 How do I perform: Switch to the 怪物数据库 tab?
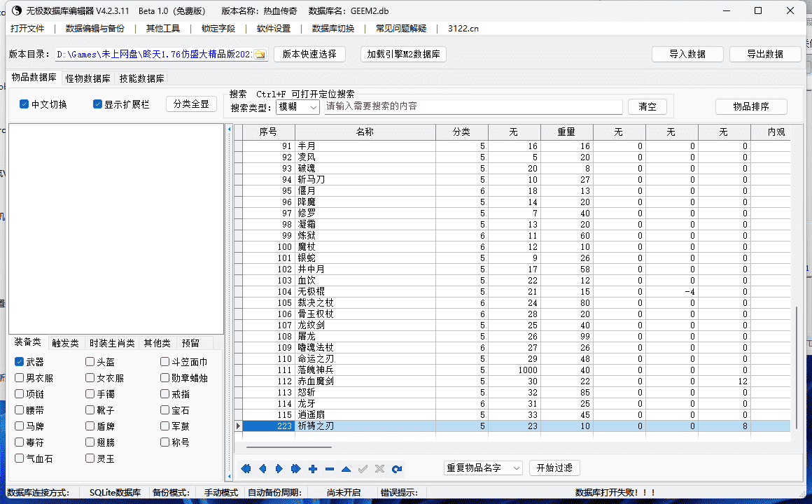[88, 78]
